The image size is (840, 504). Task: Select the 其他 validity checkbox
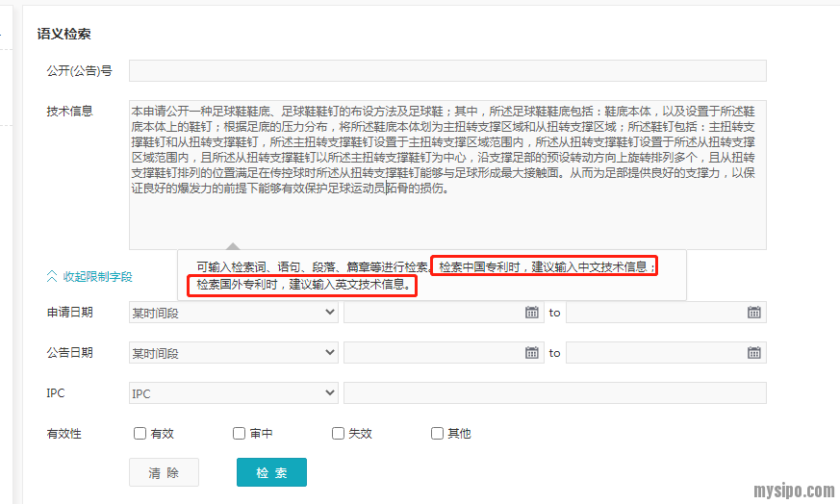438,434
